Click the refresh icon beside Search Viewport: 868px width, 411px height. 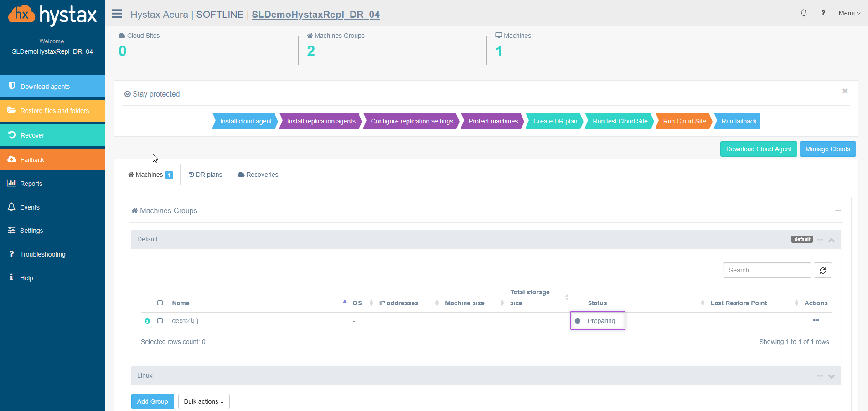pyautogui.click(x=822, y=270)
